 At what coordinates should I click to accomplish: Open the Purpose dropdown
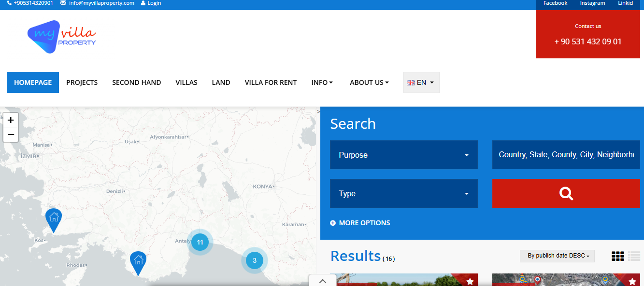pyautogui.click(x=403, y=155)
